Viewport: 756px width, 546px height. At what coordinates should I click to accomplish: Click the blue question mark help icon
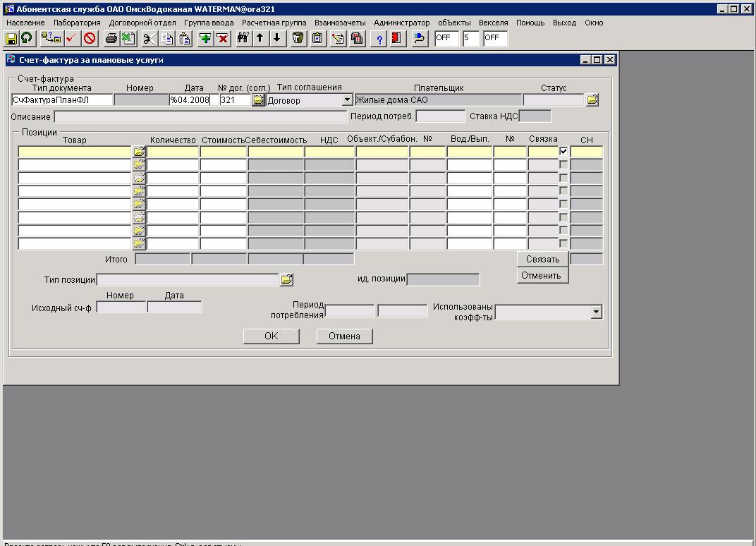coord(379,38)
